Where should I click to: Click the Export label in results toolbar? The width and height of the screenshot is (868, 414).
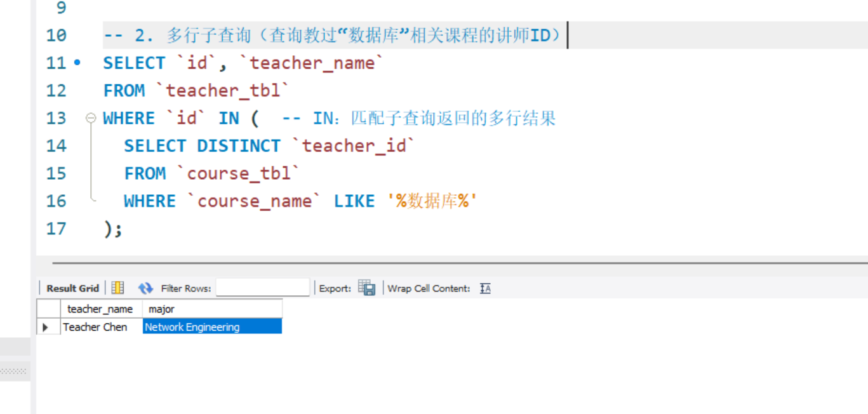335,288
